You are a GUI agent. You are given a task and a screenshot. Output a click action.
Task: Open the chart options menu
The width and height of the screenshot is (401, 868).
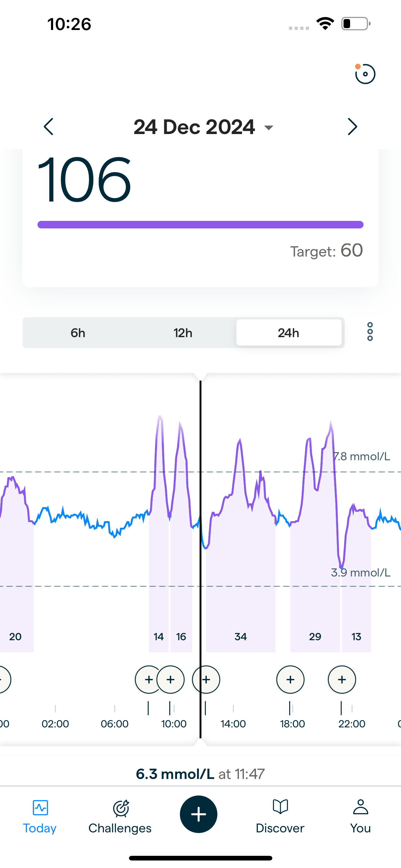pos(370,332)
